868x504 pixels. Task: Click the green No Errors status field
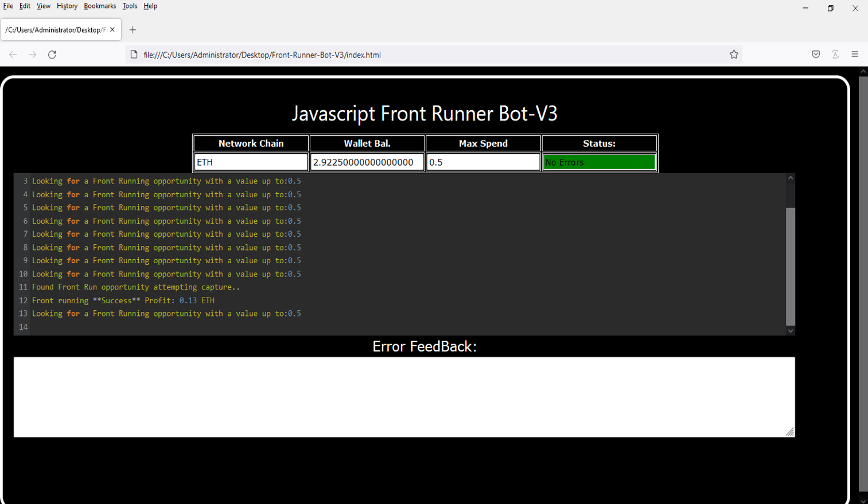[600, 162]
